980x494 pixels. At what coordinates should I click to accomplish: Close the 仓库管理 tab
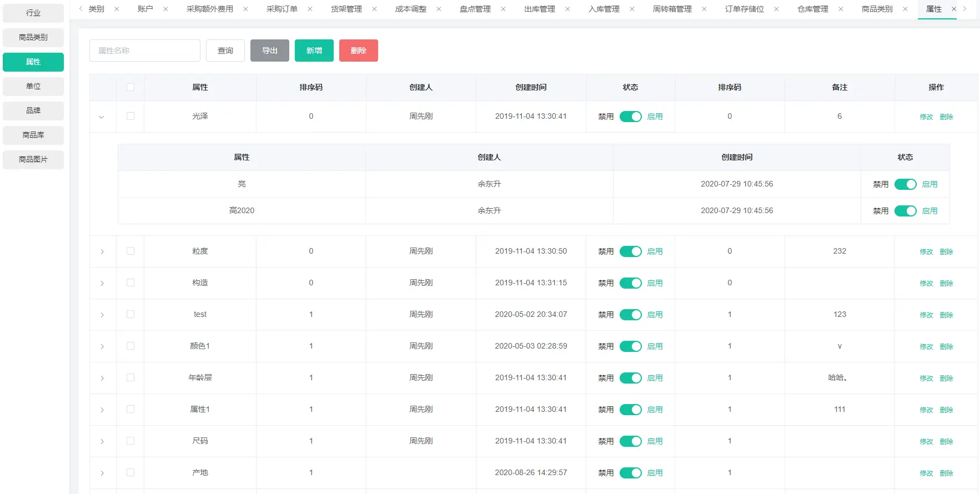[841, 9]
